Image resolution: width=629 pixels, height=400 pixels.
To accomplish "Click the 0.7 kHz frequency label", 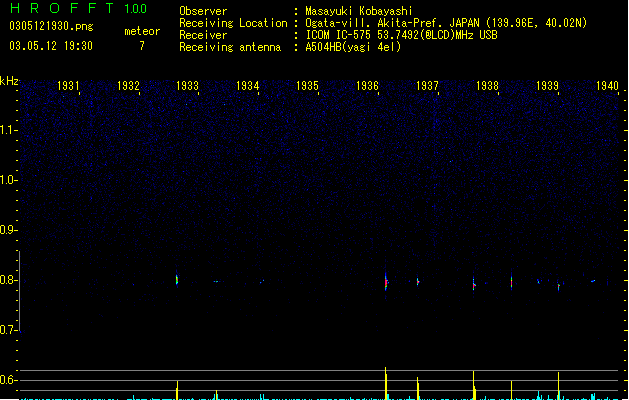I will [8, 330].
